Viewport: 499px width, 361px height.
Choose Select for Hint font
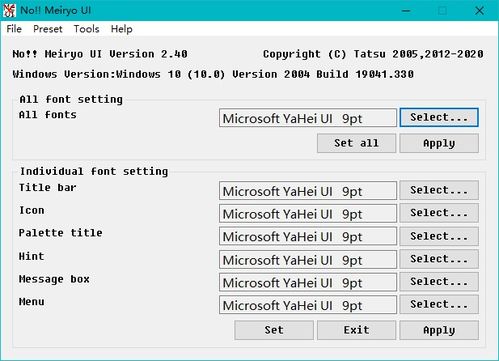439,259
